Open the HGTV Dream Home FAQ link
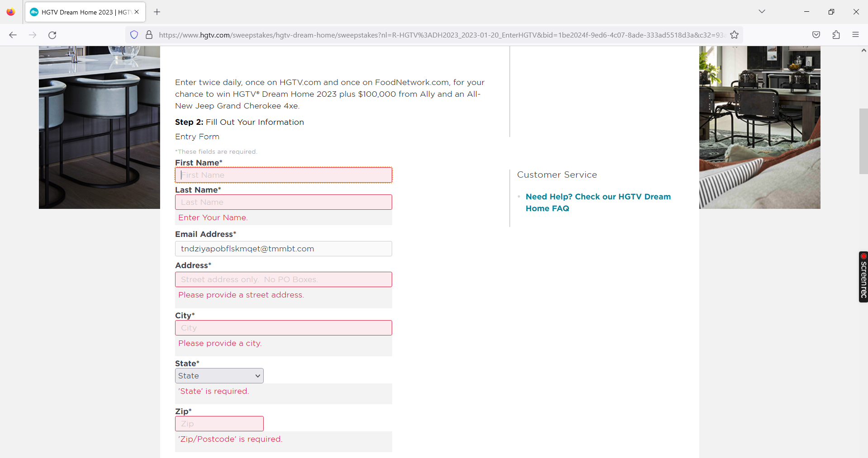The width and height of the screenshot is (868, 458). [598, 203]
